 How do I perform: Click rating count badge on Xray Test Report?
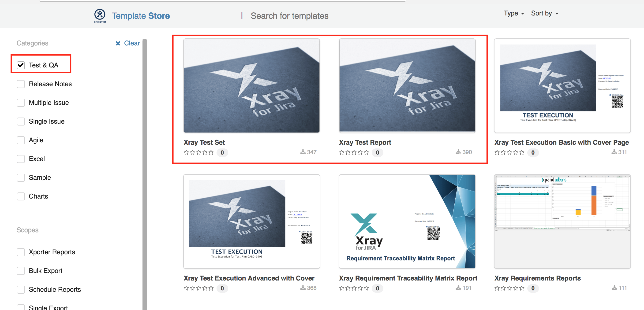378,152
